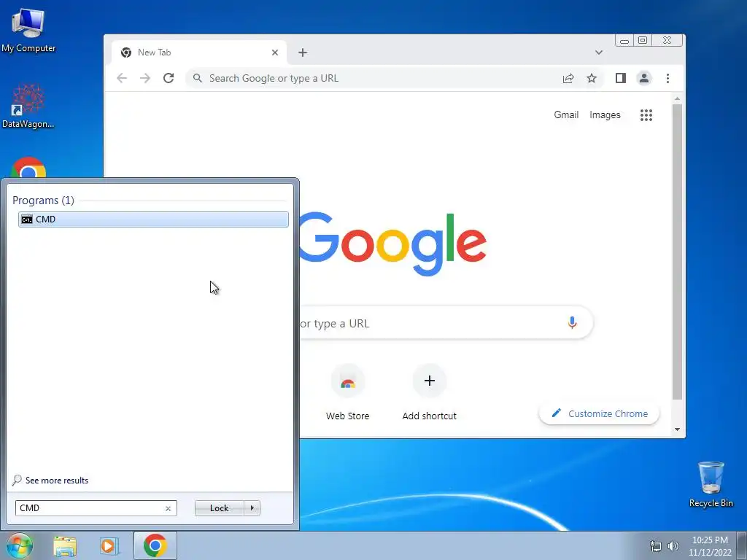Open the Web Store shortcut
Image resolution: width=747 pixels, height=560 pixels.
click(x=348, y=393)
